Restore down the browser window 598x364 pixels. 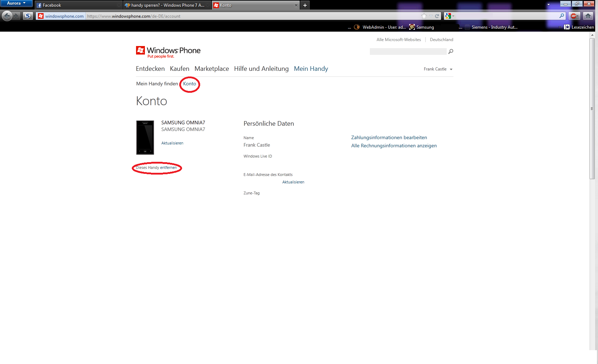click(577, 4)
